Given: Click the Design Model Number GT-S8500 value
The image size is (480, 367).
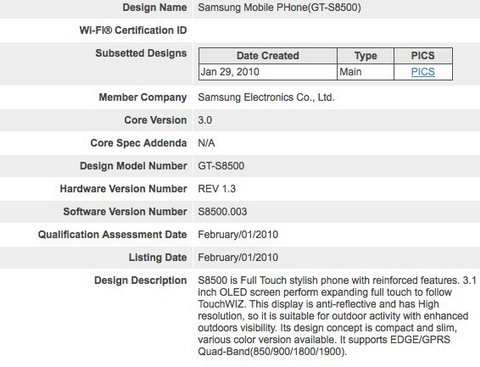Looking at the screenshot, I should (221, 166).
